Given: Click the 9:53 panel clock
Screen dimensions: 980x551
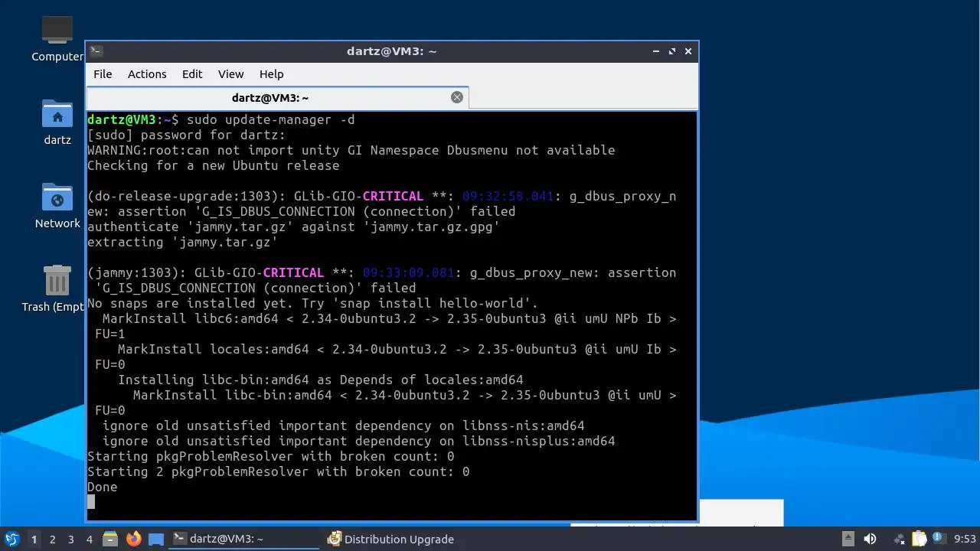Looking at the screenshot, I should pyautogui.click(x=965, y=540).
